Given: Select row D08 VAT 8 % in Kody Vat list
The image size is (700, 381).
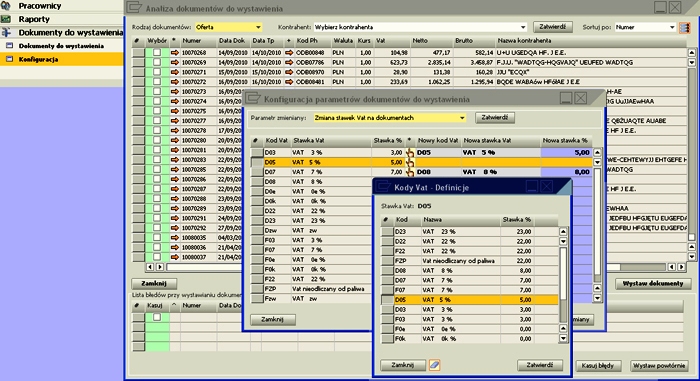Looking at the screenshot, I should coord(469,271).
